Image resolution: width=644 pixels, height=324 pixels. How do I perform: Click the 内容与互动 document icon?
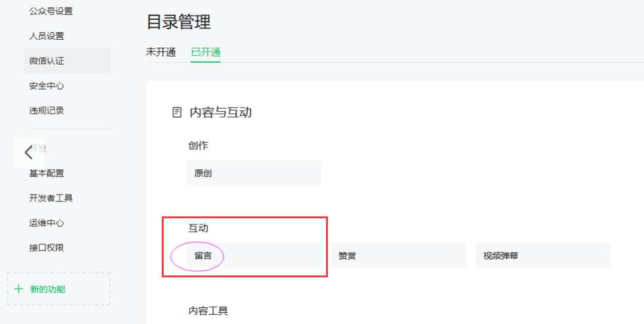point(177,113)
